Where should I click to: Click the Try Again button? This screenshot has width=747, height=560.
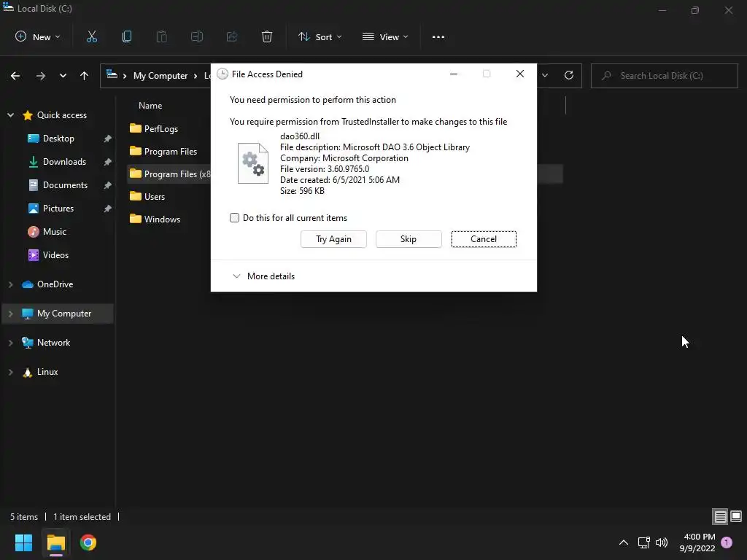tap(333, 239)
